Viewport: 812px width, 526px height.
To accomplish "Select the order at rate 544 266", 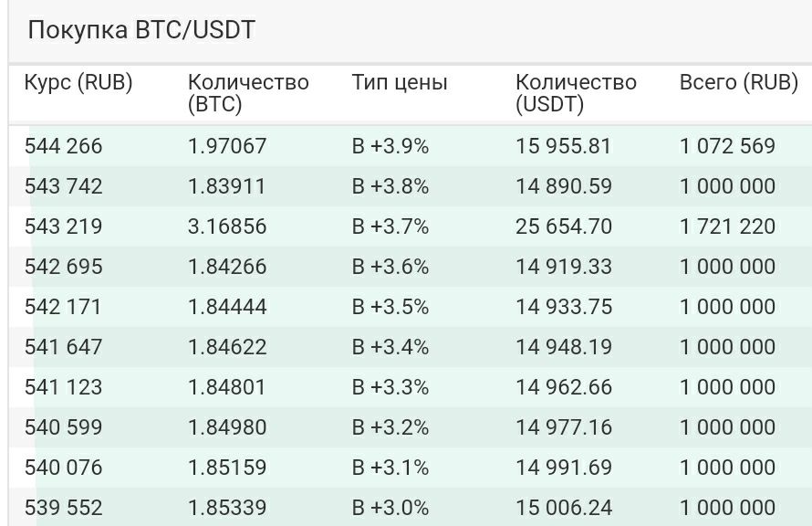I will [411, 146].
